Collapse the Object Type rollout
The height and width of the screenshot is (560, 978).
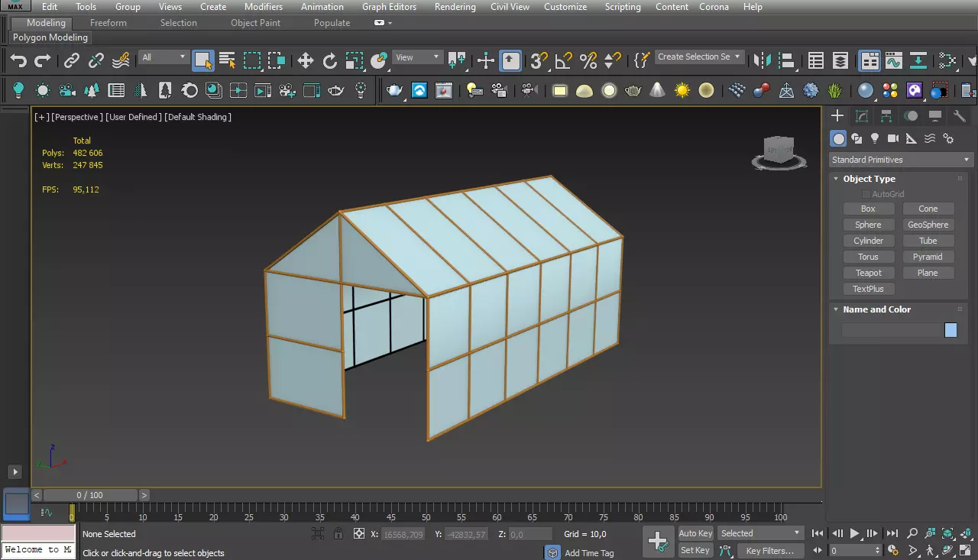pyautogui.click(x=869, y=179)
